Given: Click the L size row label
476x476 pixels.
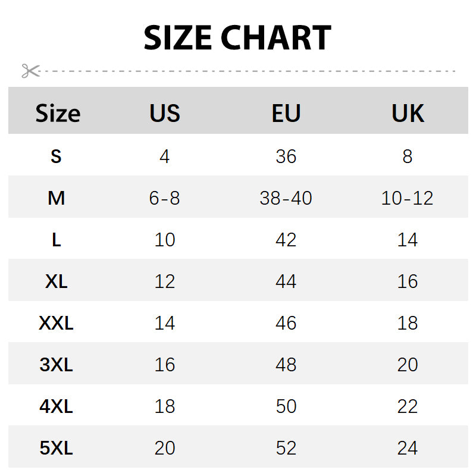Looking at the screenshot, I should pos(57,240).
